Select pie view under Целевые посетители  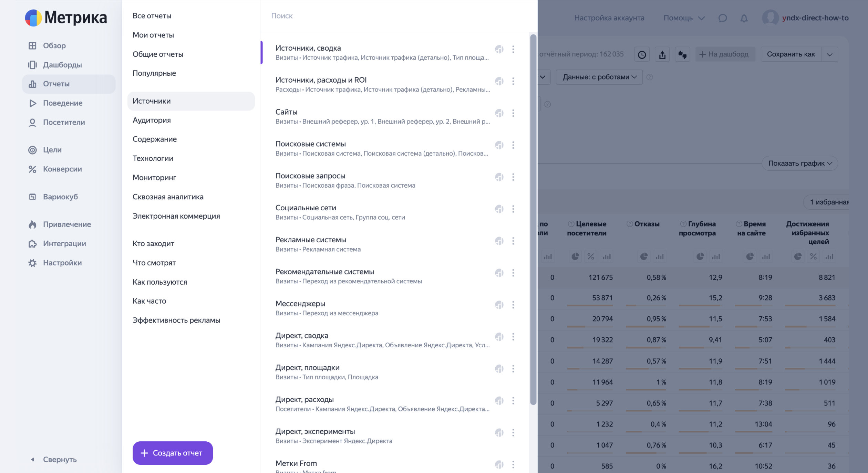[x=575, y=256]
